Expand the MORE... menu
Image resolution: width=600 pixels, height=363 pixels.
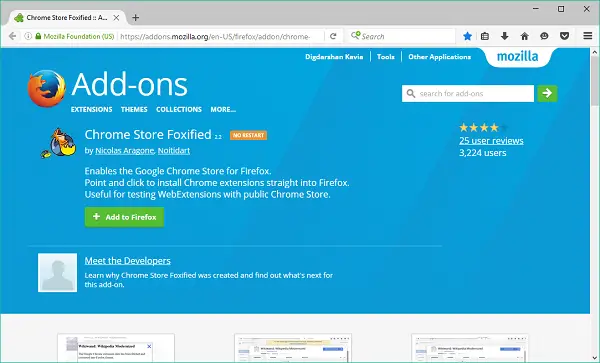tap(223, 109)
